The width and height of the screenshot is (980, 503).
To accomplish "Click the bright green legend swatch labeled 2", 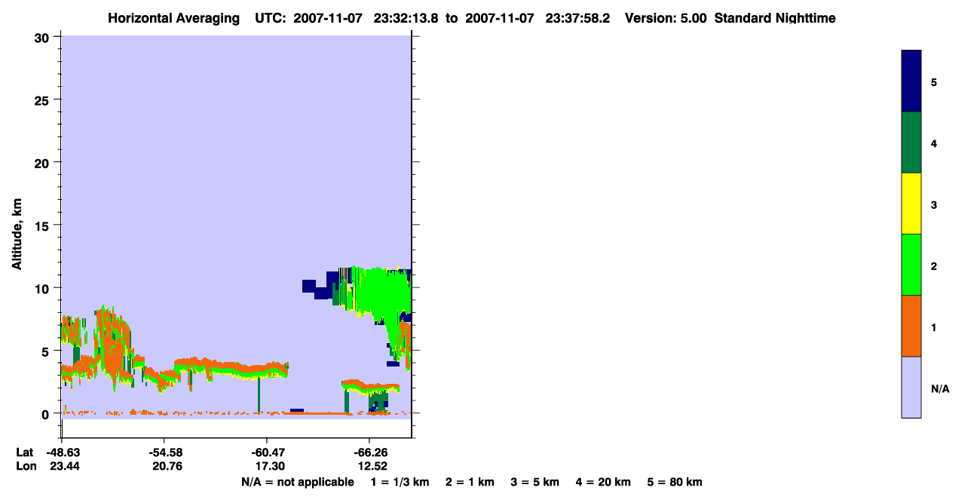I will point(911,265).
